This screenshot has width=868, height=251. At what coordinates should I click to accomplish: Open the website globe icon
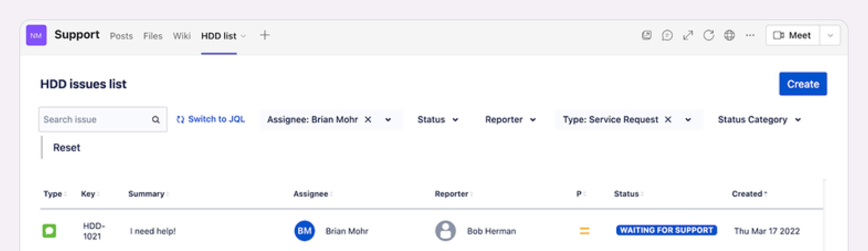729,35
